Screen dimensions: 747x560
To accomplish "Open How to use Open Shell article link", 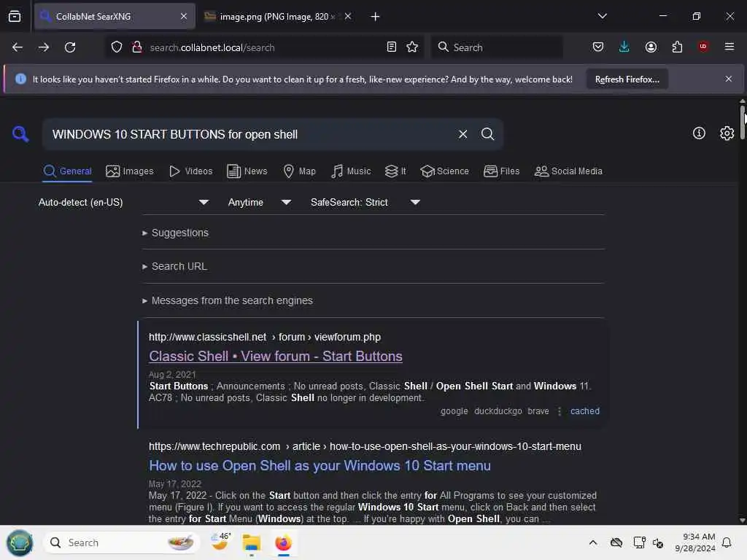I will pyautogui.click(x=320, y=466).
